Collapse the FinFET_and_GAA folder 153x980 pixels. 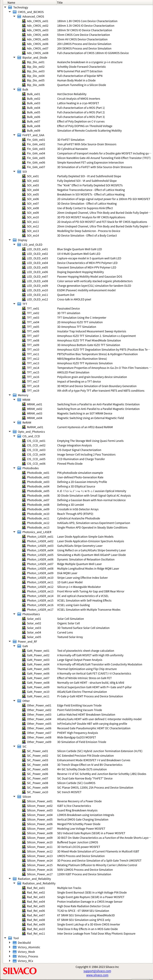click(14, 136)
